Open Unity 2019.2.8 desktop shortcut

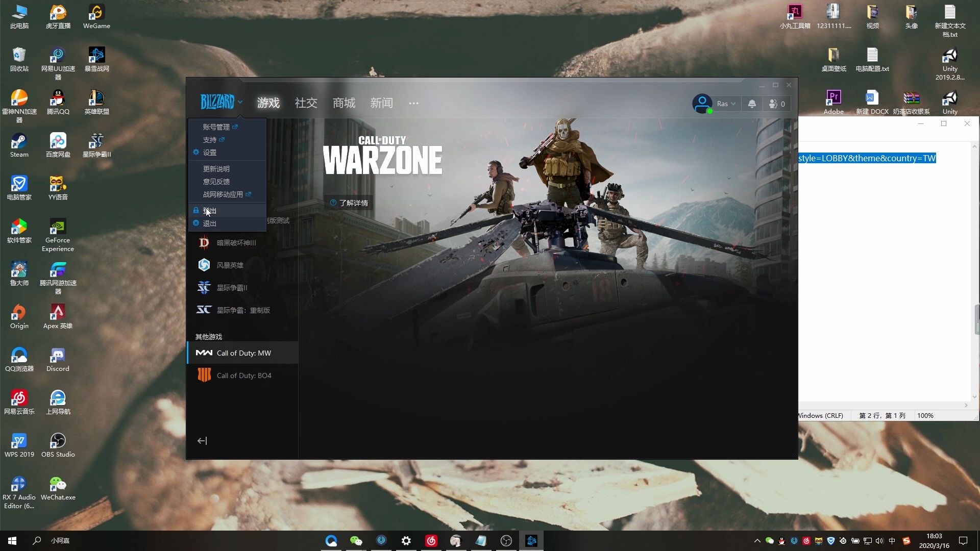[950, 63]
